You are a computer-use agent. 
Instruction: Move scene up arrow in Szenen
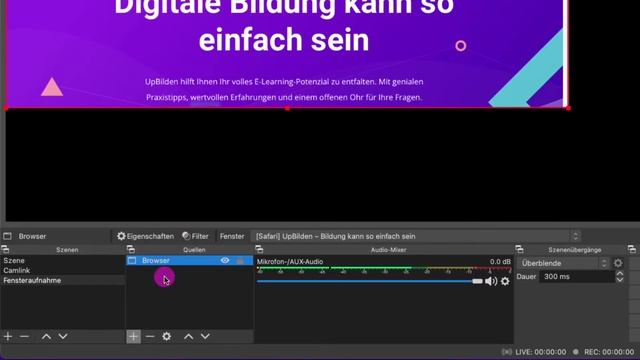pyautogui.click(x=46, y=336)
